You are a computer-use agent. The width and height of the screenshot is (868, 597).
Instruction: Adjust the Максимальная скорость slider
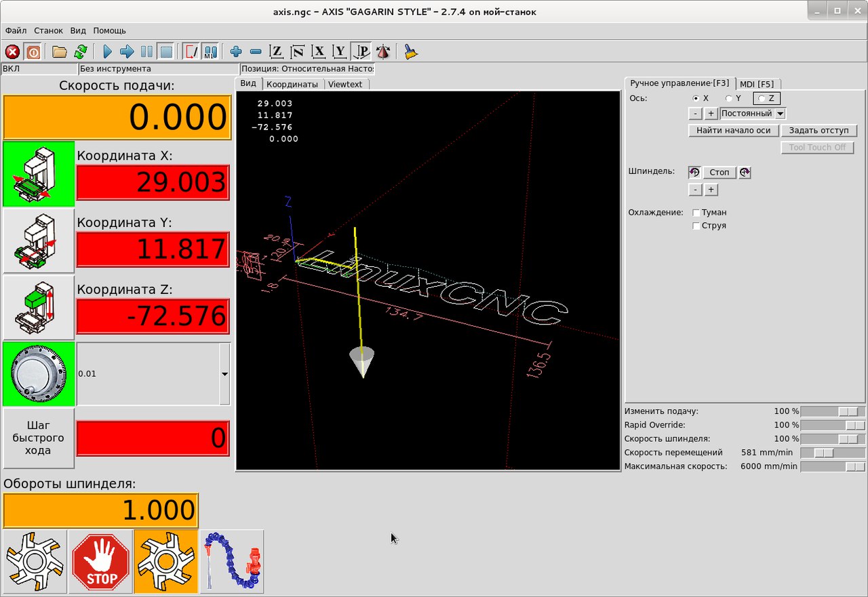(833, 467)
